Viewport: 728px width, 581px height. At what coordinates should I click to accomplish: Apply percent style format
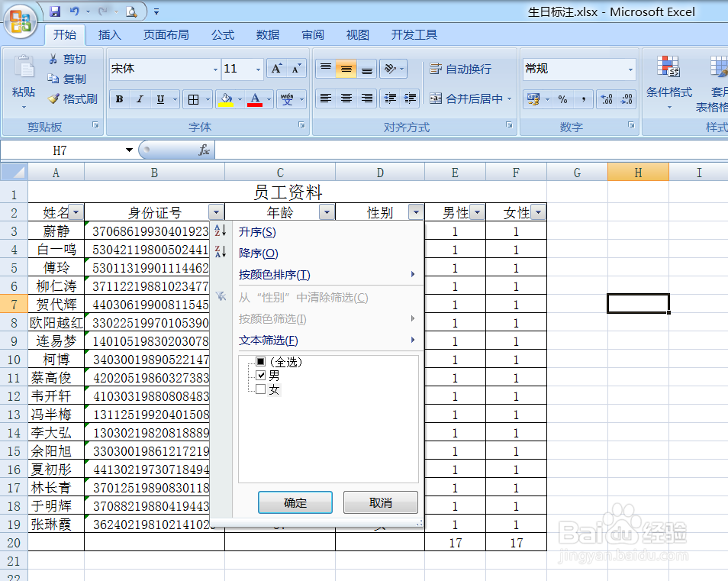562,99
